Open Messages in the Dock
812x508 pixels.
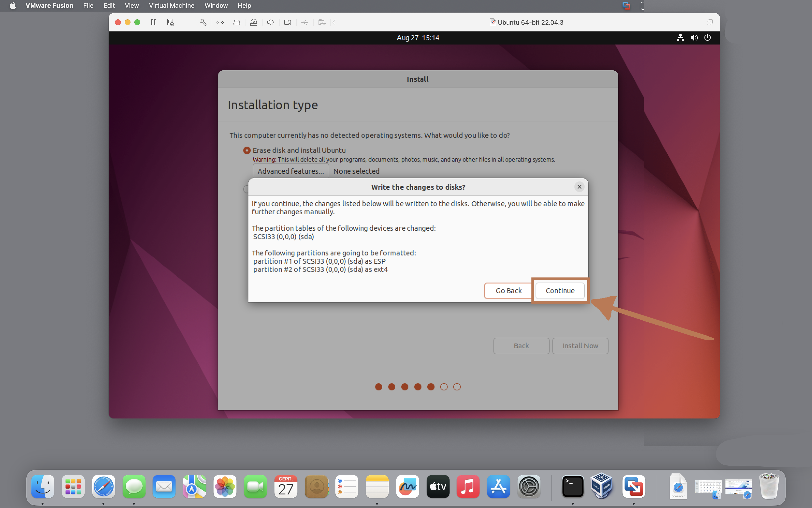pos(134,486)
